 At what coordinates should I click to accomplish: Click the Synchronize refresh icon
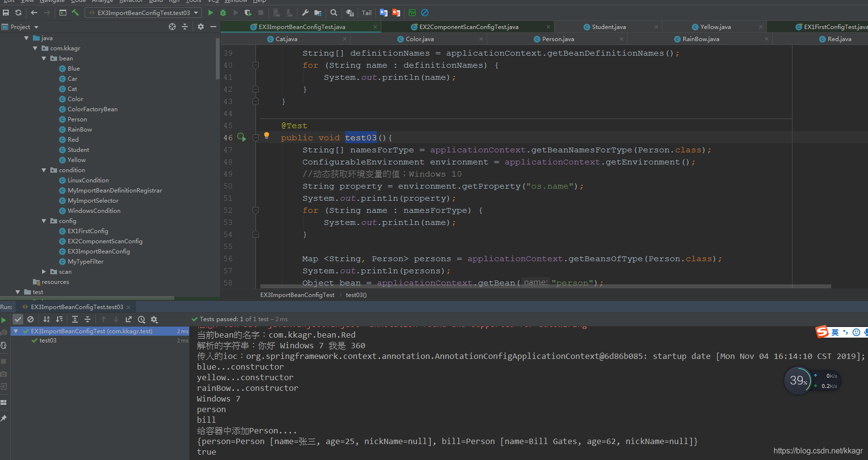click(x=18, y=13)
